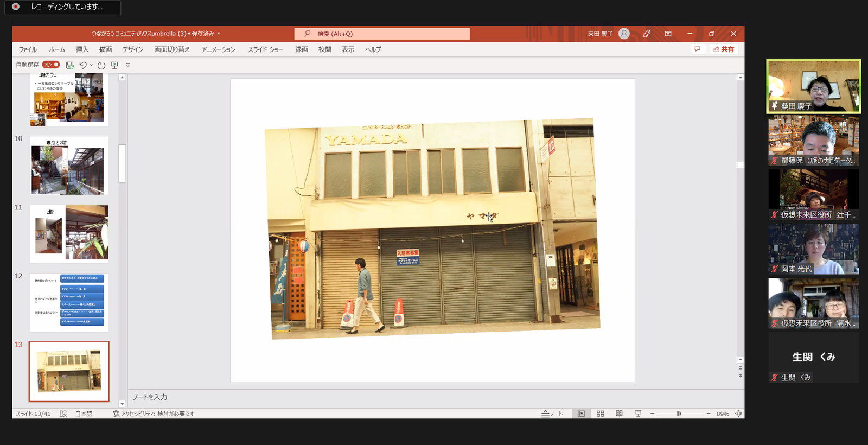Open the ribbon display options icon
The image size is (868, 445).
coord(668,34)
